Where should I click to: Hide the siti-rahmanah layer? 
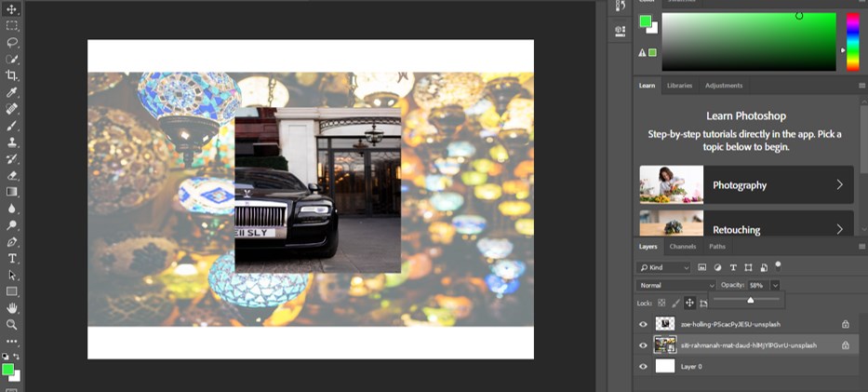(643, 345)
